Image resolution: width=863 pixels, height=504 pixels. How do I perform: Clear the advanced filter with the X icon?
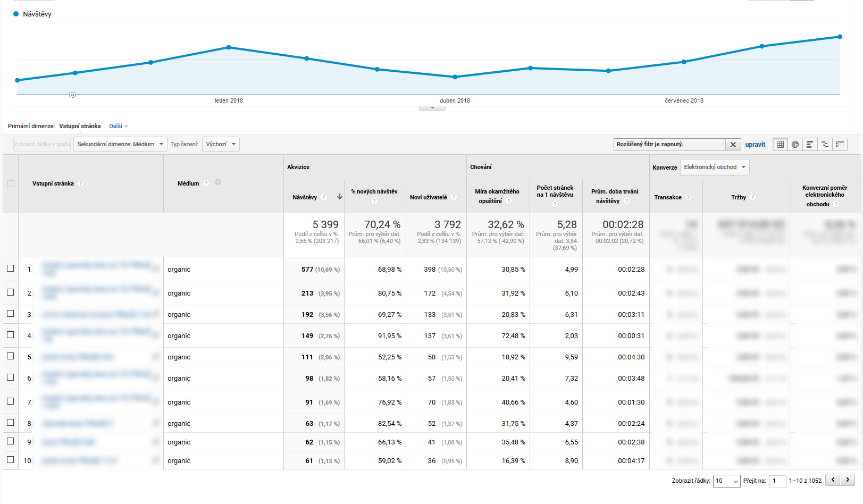pyautogui.click(x=733, y=144)
